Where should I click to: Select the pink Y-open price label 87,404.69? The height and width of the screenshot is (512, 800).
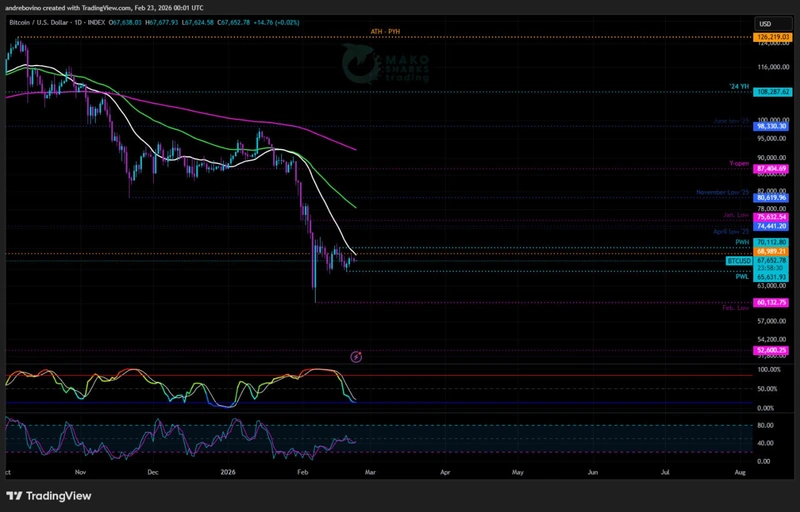tap(772, 169)
